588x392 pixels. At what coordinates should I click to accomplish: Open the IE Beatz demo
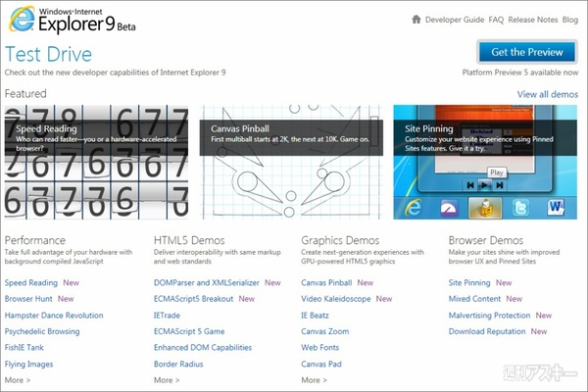tap(315, 316)
